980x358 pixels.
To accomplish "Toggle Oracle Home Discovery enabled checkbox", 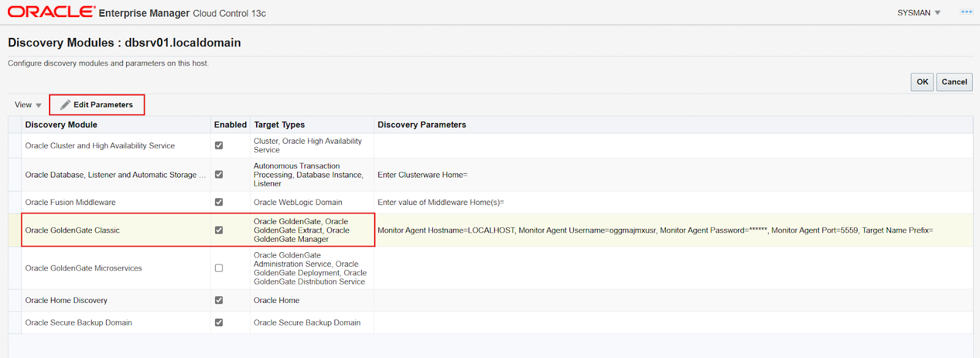I will tap(219, 300).
